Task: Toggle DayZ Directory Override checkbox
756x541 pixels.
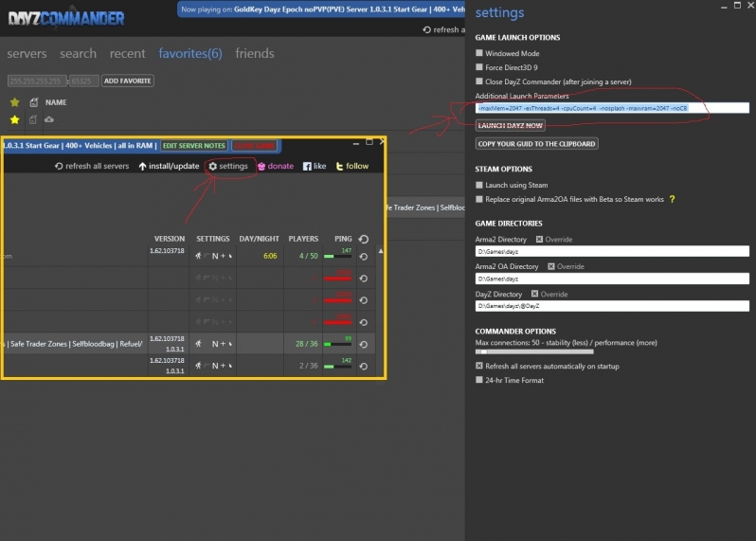Action: pos(534,294)
